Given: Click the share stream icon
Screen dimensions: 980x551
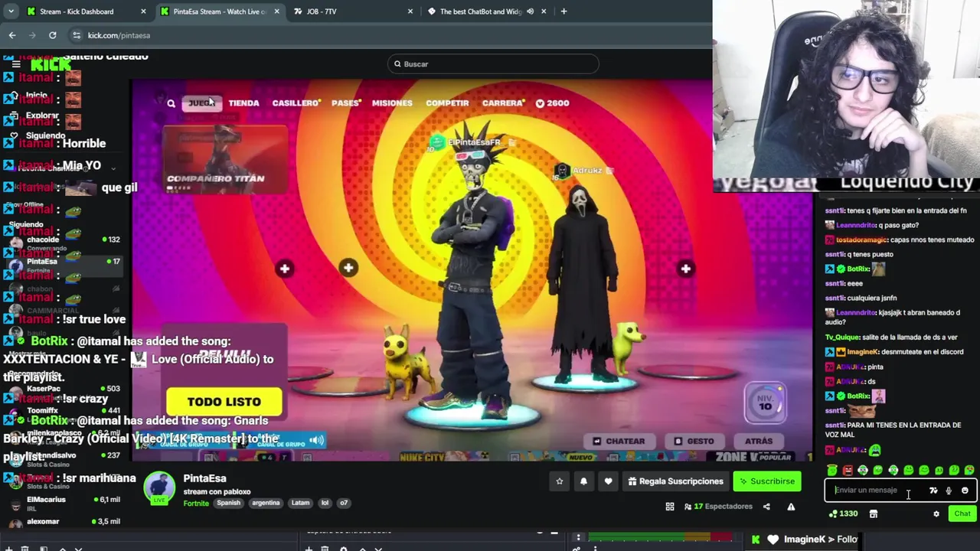Looking at the screenshot, I should pos(766,507).
